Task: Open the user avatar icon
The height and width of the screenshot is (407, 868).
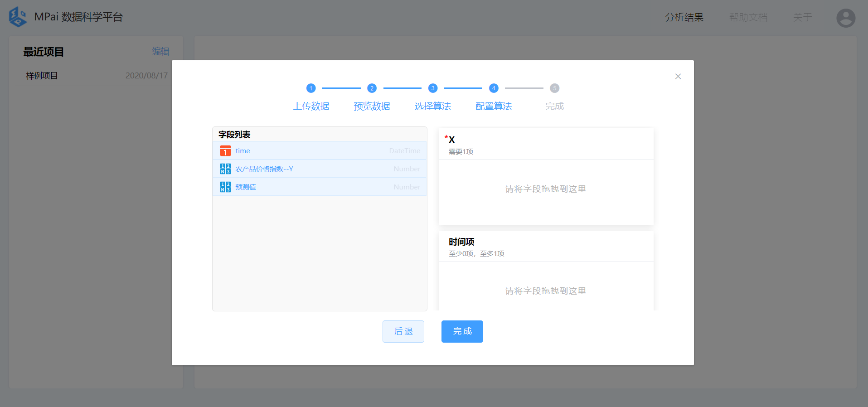Action: 846,18
